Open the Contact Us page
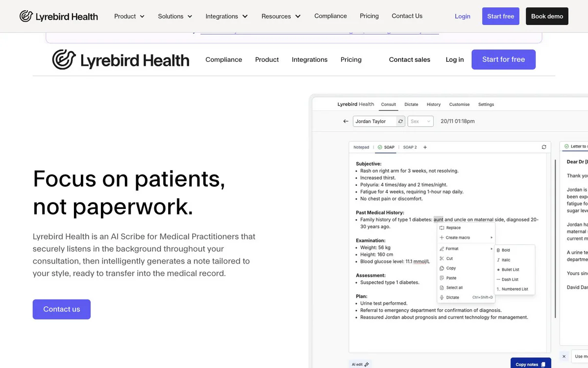The height and width of the screenshot is (368, 588). tap(407, 16)
